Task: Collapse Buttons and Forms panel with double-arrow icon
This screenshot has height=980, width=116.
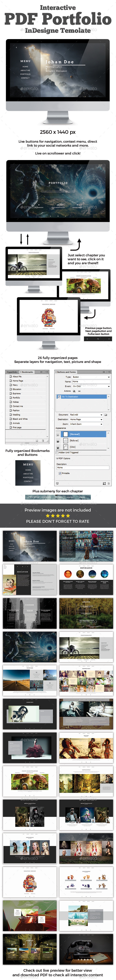Action: pyautogui.click(x=104, y=372)
